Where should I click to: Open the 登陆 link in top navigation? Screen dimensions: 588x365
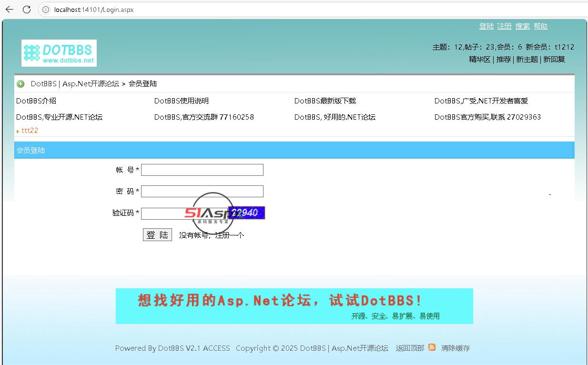487,26
